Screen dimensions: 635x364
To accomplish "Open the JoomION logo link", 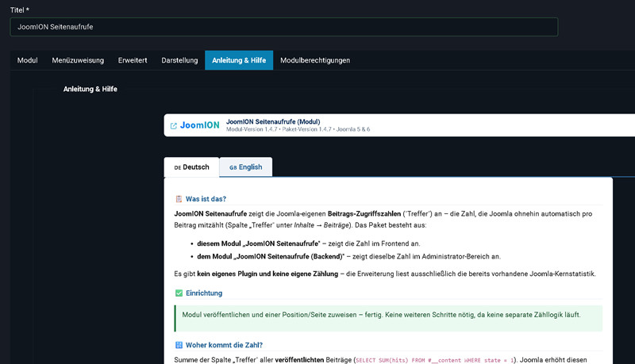I will click(x=200, y=125).
